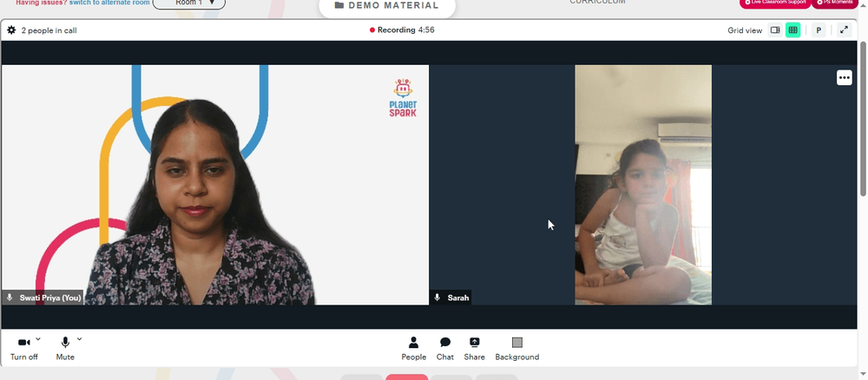Select Swati Priya's video tile
Screen dimensions: 868x380
214,185
